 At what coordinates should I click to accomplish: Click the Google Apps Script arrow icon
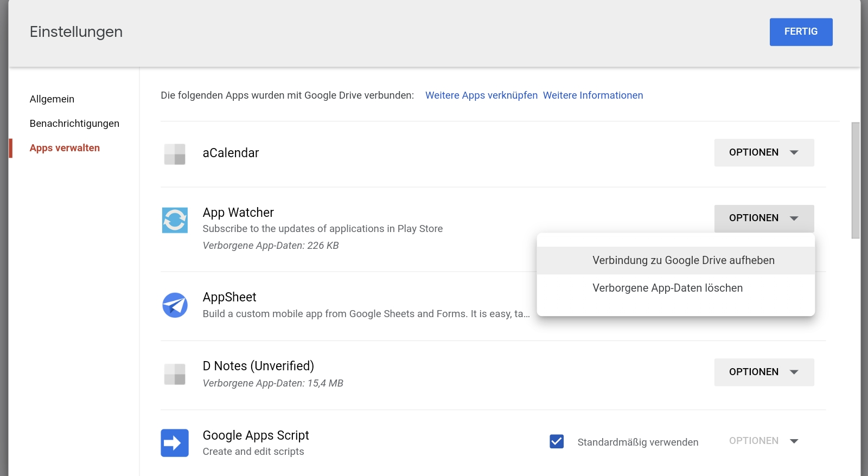[x=175, y=443]
